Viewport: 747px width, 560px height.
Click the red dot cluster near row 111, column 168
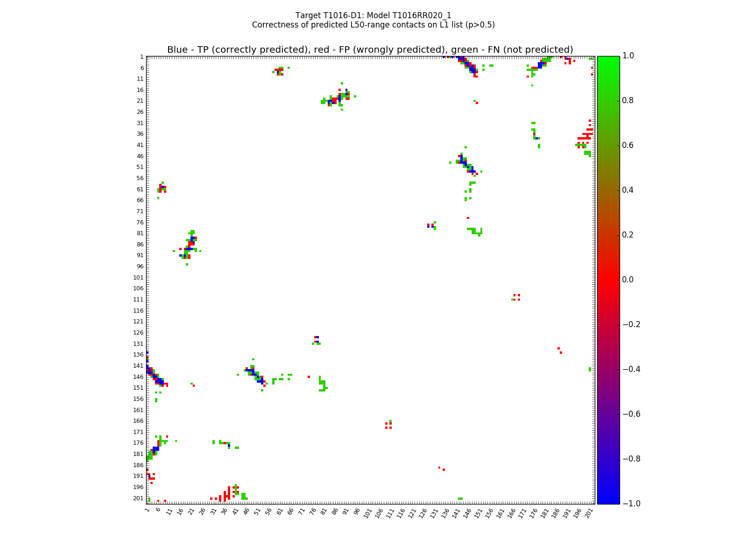[516, 297]
